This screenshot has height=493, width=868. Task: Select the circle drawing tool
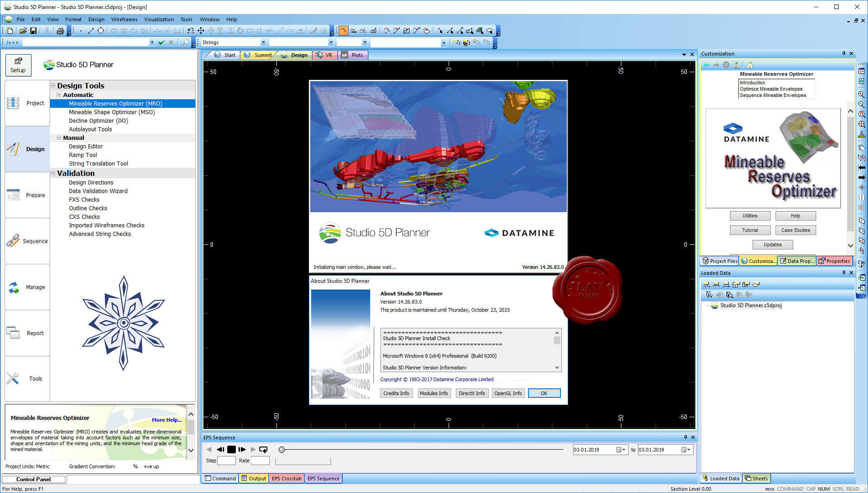tap(101, 31)
